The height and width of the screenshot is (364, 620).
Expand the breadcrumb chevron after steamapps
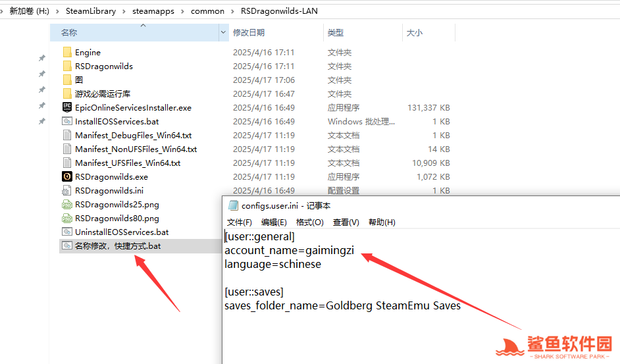182,11
